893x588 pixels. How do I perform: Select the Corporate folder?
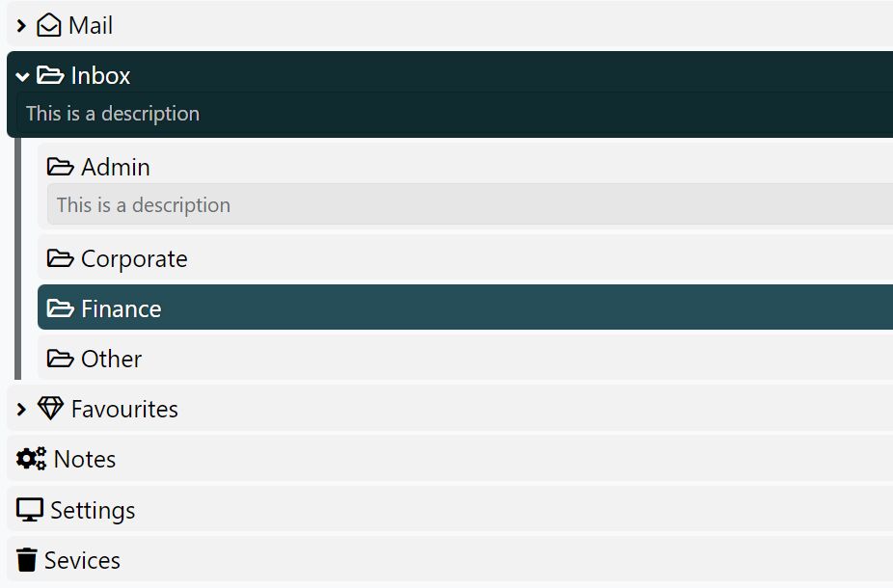coord(135,257)
